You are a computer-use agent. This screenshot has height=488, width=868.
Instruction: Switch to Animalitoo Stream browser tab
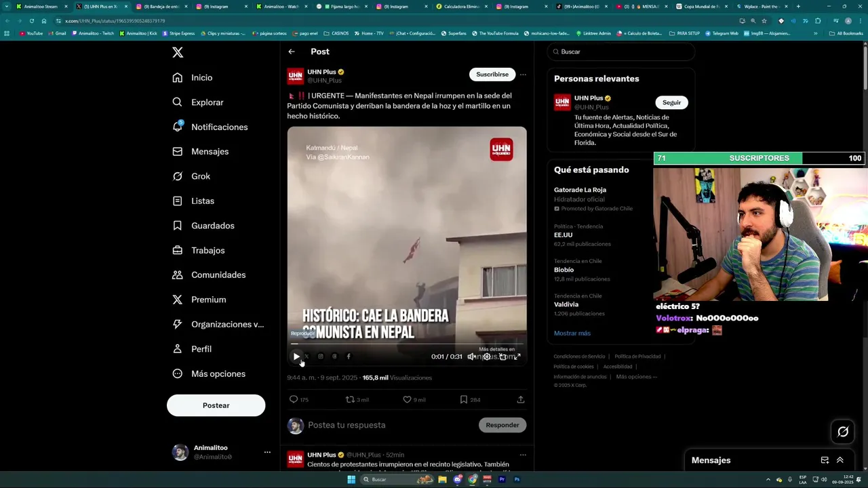click(42, 7)
